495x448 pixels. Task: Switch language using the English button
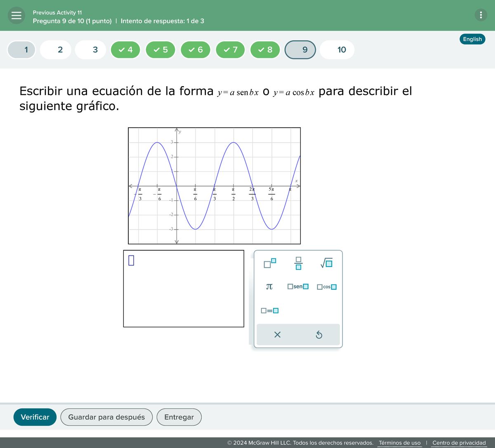tap(472, 39)
